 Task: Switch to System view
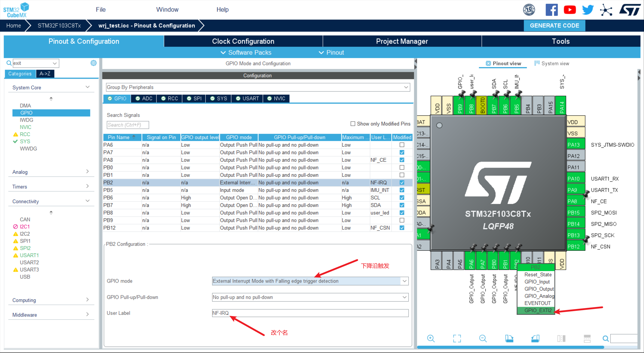[x=551, y=63]
